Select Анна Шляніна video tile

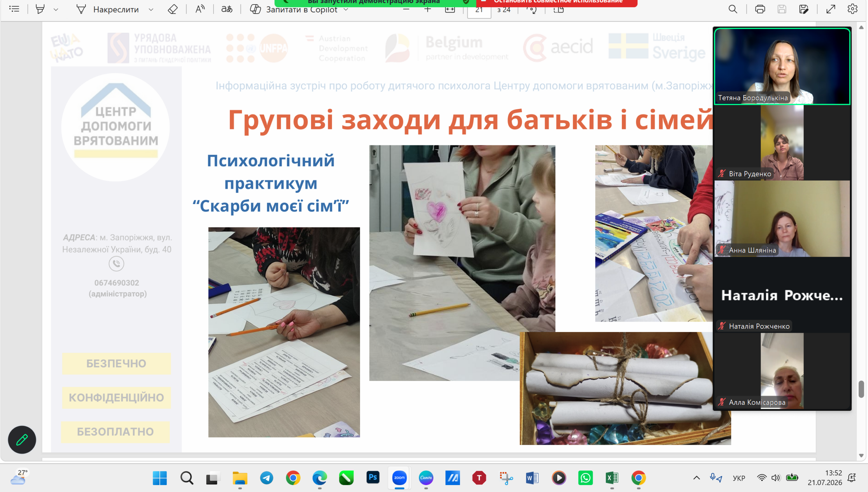pos(782,219)
